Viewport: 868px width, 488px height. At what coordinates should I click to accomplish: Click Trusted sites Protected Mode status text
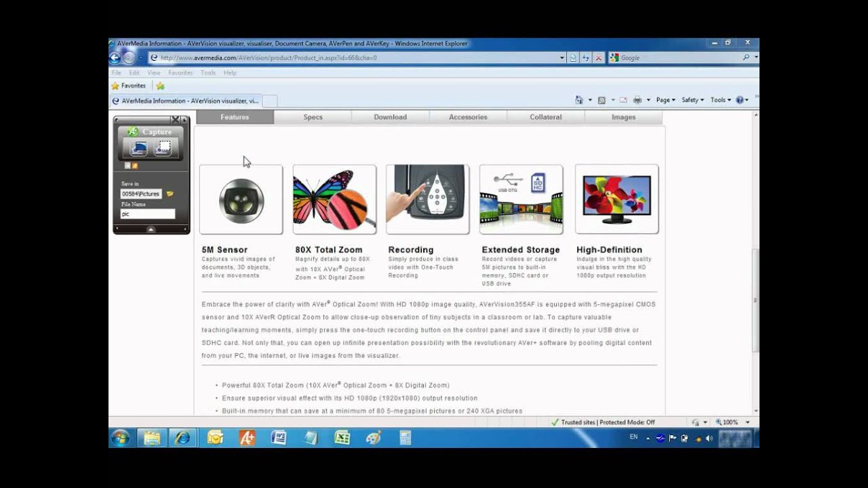[608, 422]
